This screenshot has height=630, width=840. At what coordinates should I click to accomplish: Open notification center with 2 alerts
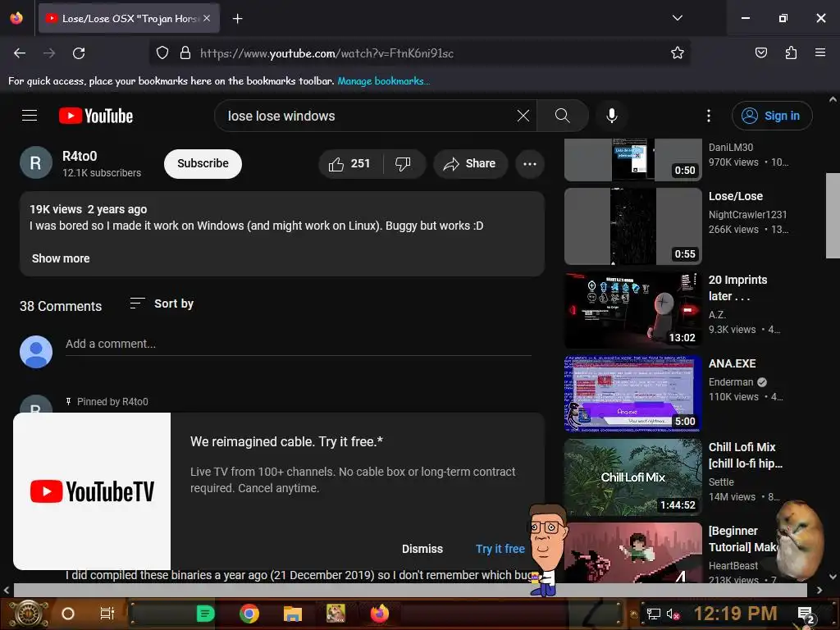(806, 615)
